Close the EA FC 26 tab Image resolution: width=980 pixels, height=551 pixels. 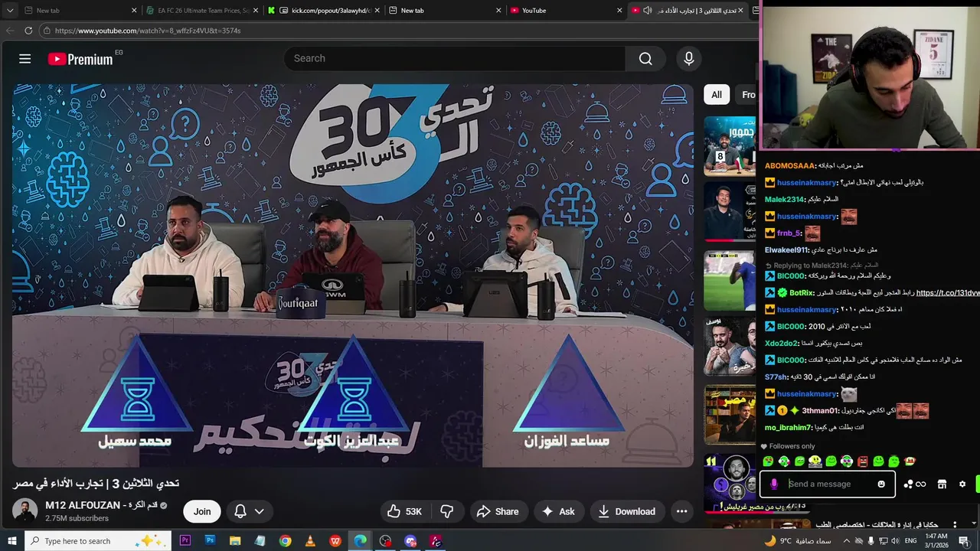pos(256,11)
